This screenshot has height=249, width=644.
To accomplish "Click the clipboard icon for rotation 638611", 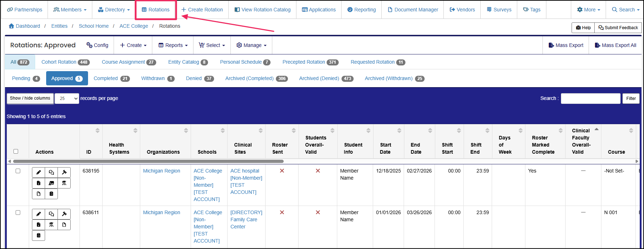I will pos(38,235).
